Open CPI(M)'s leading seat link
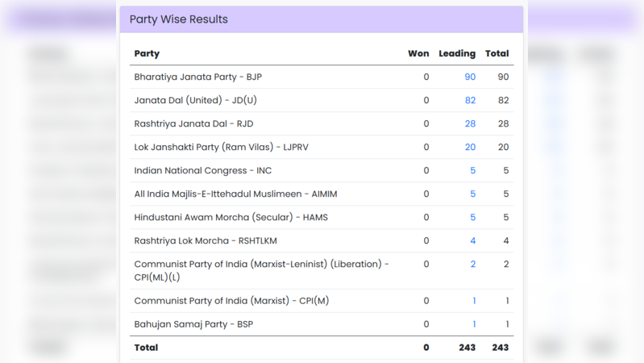This screenshot has height=363, width=644. click(473, 301)
